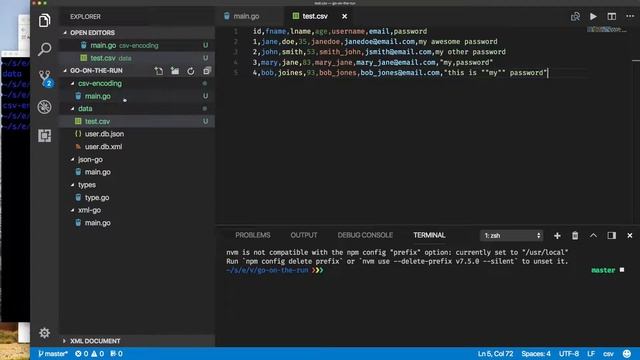640x360 pixels.
Task: Select test.csv in data folder
Action: click(137, 121)
